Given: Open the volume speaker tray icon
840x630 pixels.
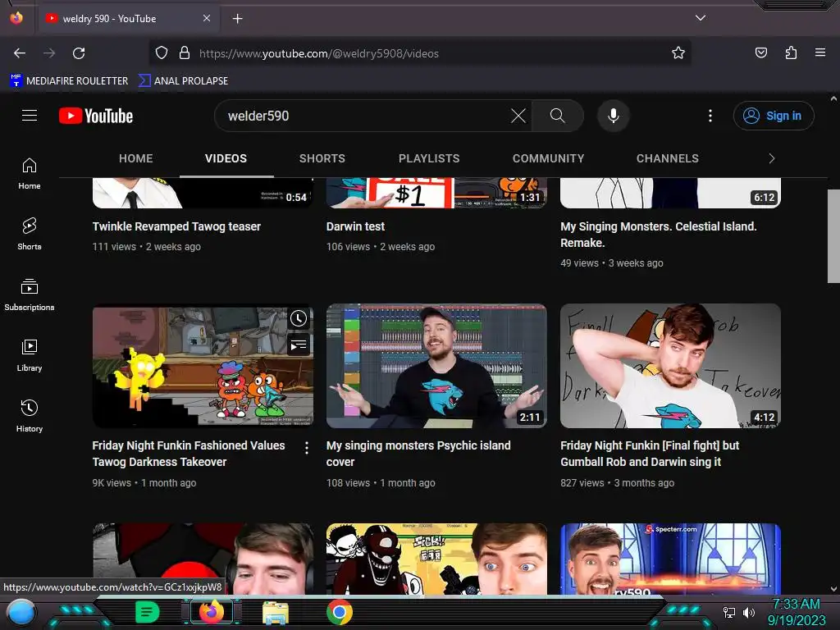Looking at the screenshot, I should [x=748, y=612].
